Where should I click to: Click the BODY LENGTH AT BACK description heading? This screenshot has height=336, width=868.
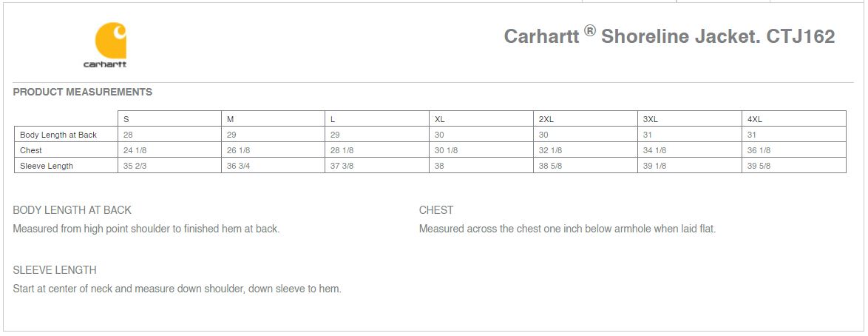click(72, 210)
